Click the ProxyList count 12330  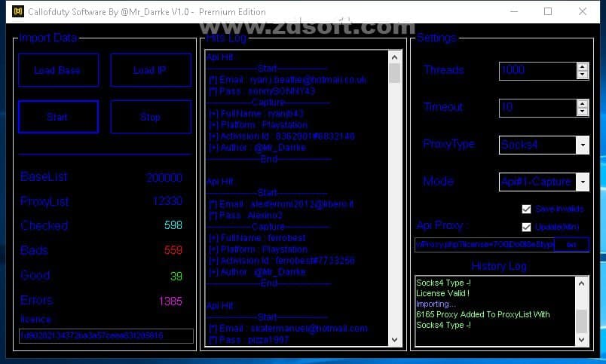168,201
